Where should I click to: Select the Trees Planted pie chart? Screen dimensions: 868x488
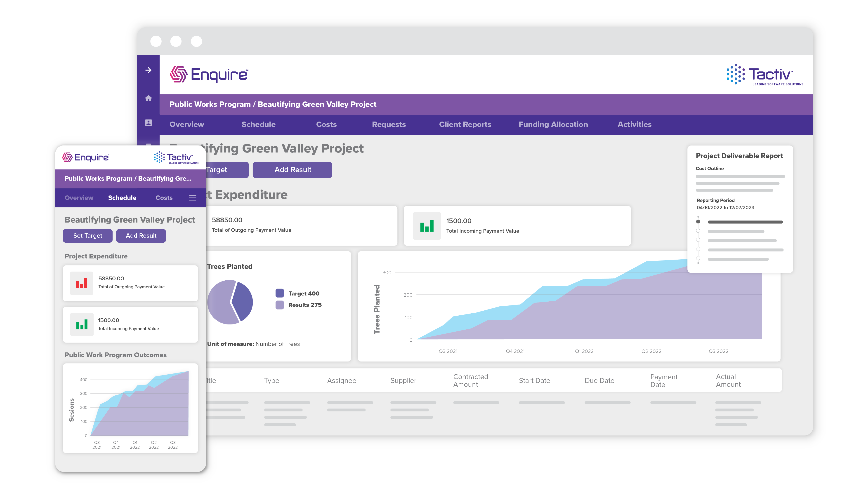pyautogui.click(x=231, y=302)
